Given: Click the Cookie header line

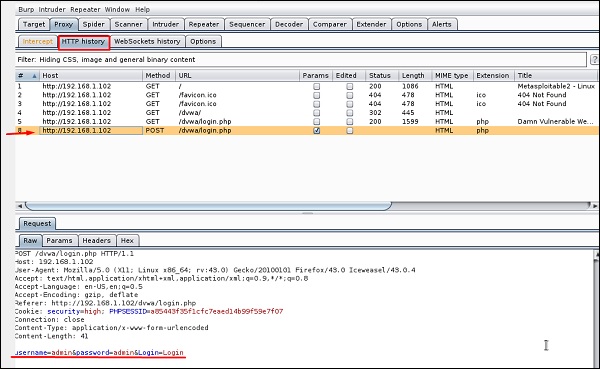Looking at the screenshot, I should click(x=149, y=312).
